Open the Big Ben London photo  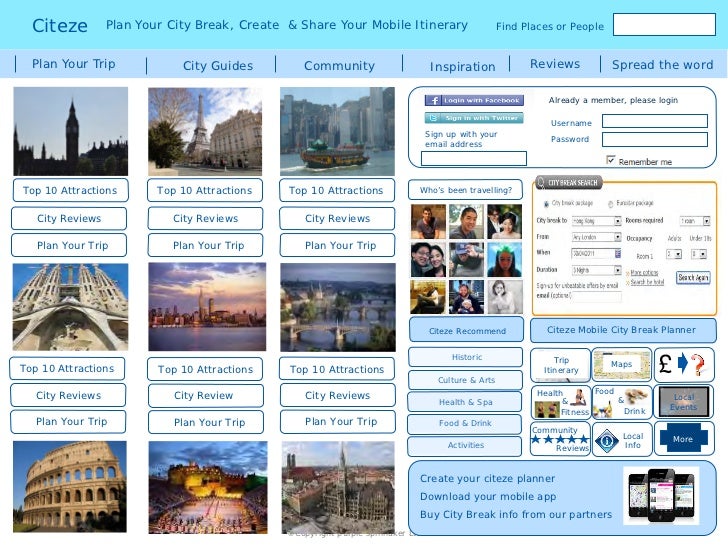point(71,131)
